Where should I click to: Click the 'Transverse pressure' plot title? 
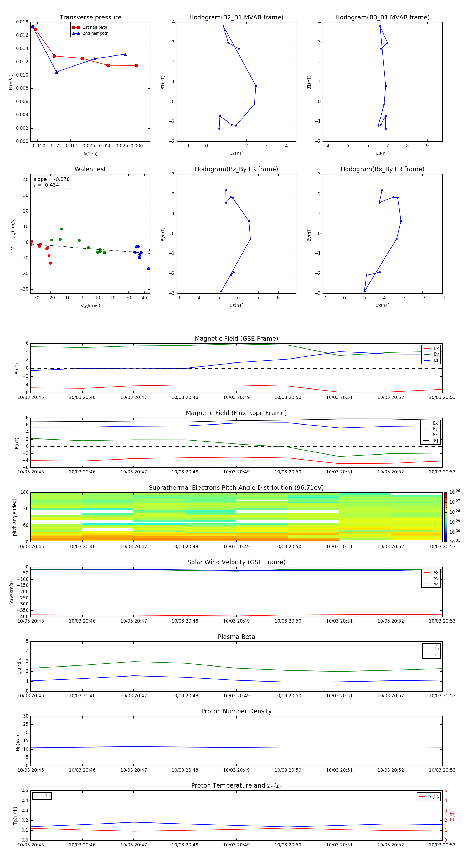point(90,18)
